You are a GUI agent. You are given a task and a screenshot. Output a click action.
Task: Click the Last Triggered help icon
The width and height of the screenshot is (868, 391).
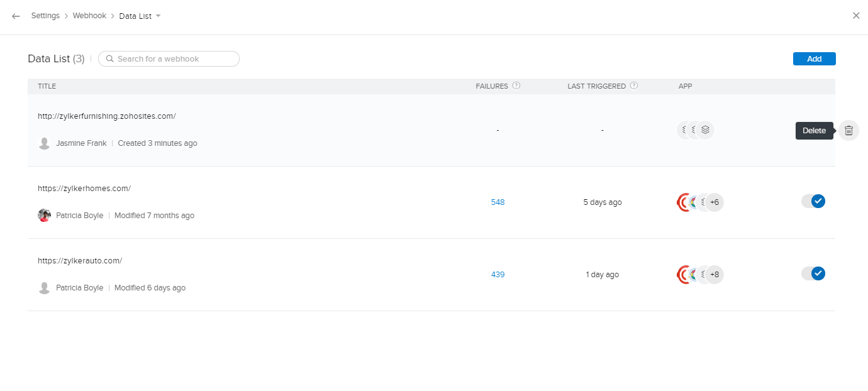click(634, 86)
